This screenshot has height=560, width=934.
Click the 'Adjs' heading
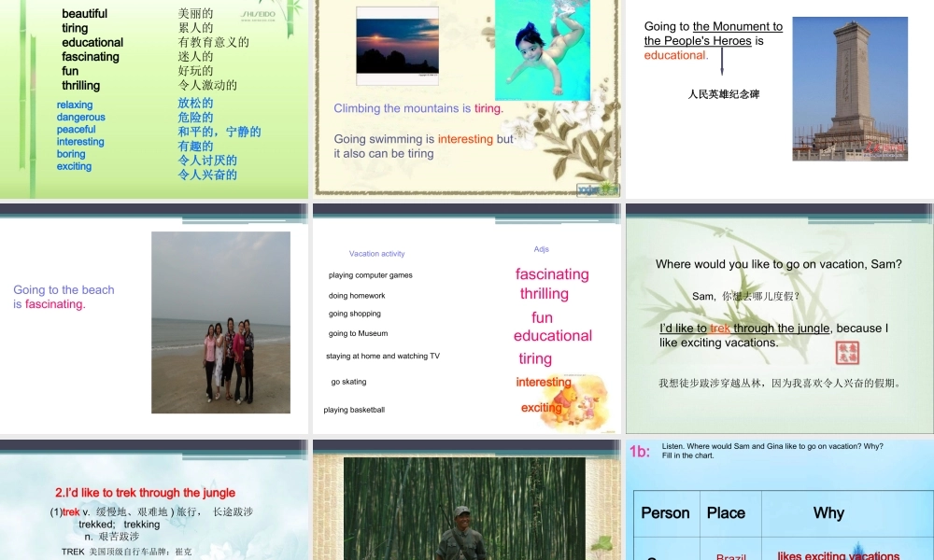542,249
